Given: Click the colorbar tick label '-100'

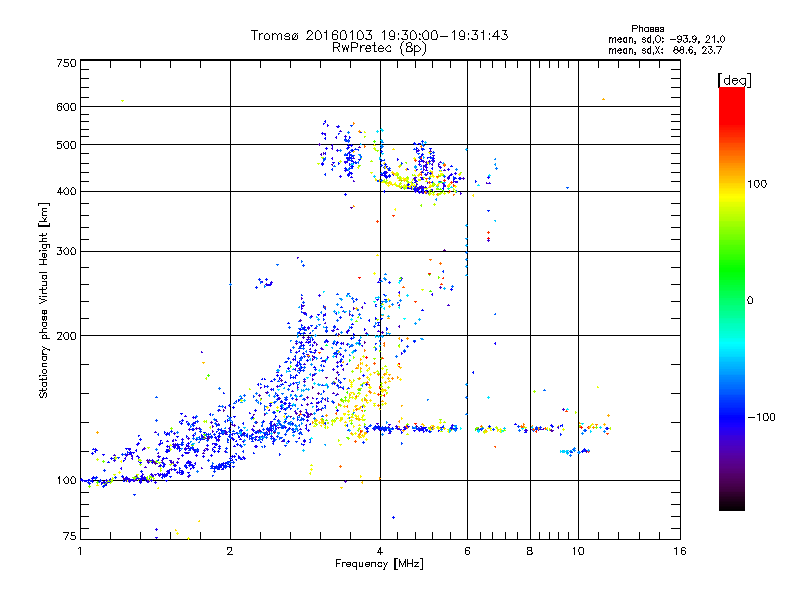Looking at the screenshot, I should tap(761, 417).
